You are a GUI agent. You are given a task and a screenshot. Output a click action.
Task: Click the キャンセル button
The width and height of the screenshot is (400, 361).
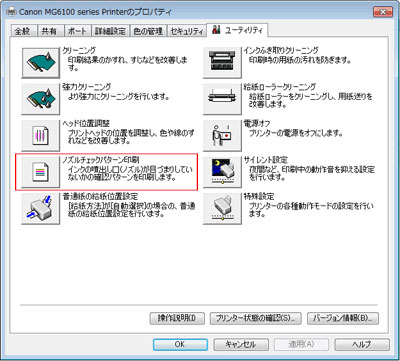(x=241, y=344)
